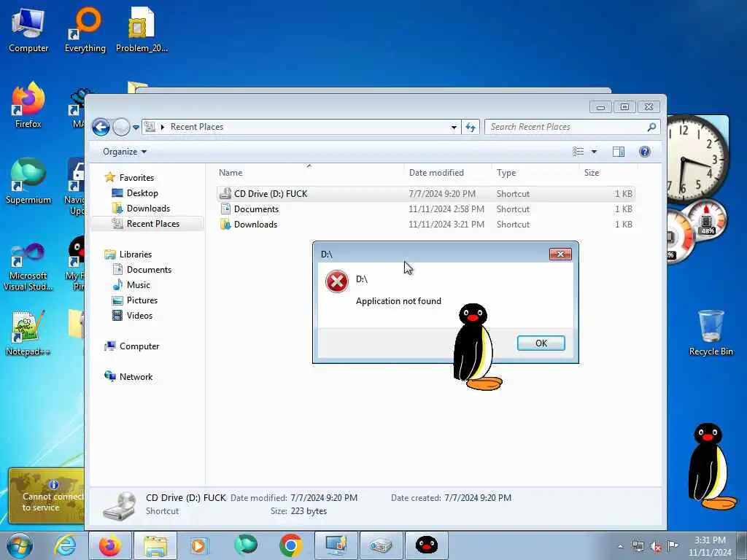Click OK in the D:\ error dialog
This screenshot has width=747, height=560.
(541, 343)
